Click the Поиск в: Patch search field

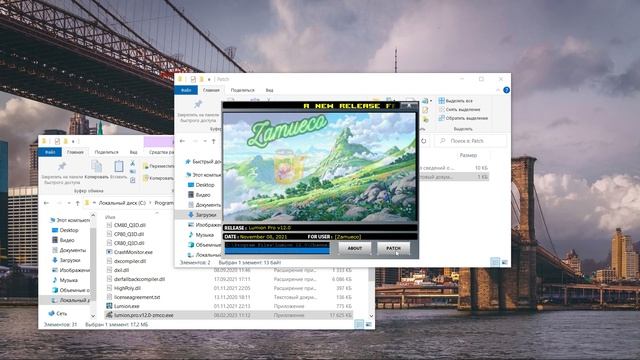click(471, 141)
